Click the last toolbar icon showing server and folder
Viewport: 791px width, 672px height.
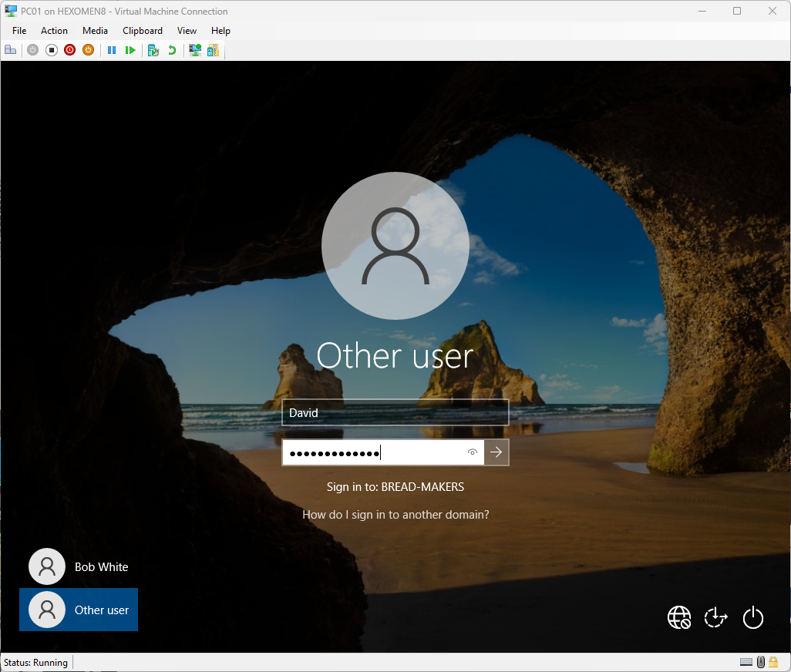click(213, 50)
